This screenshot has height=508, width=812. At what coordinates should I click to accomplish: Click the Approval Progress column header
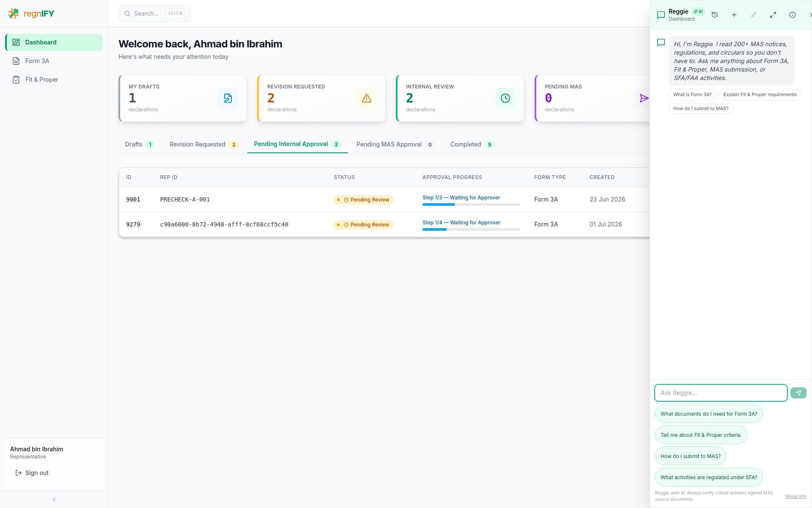pyautogui.click(x=452, y=177)
